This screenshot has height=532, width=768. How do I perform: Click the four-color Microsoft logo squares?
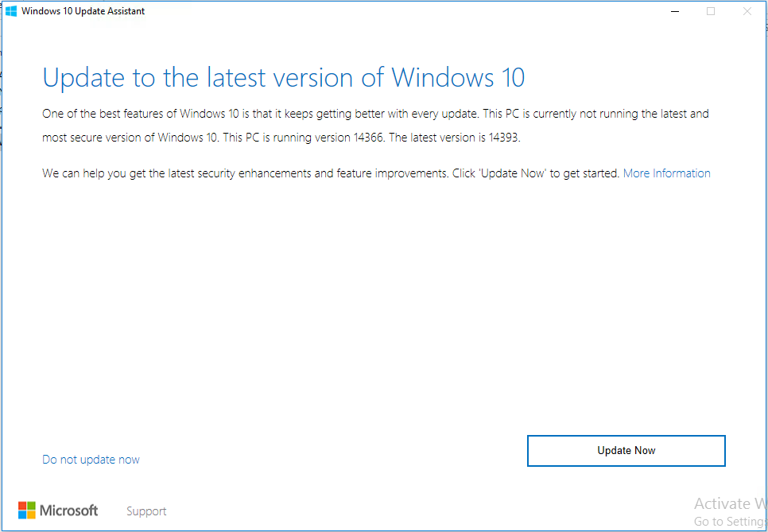point(27,511)
